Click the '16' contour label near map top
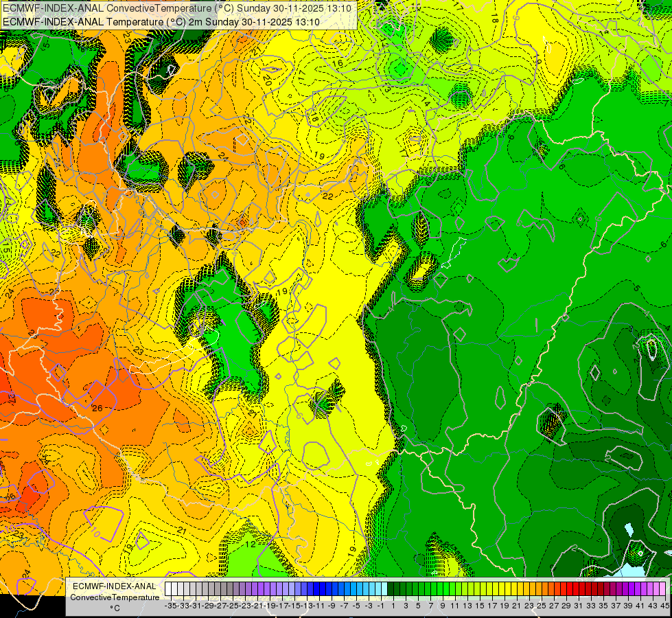Screen dimensions: 672x618 [x=338, y=63]
